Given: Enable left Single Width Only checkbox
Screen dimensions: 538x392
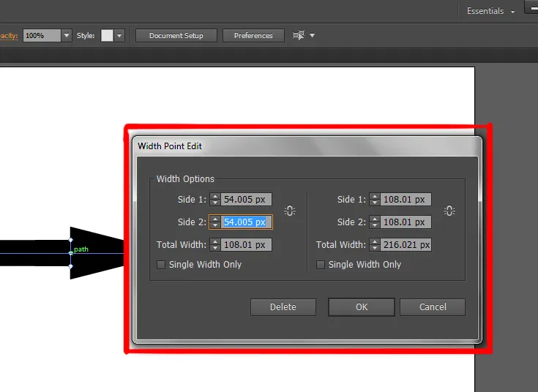Looking at the screenshot, I should 161,265.
